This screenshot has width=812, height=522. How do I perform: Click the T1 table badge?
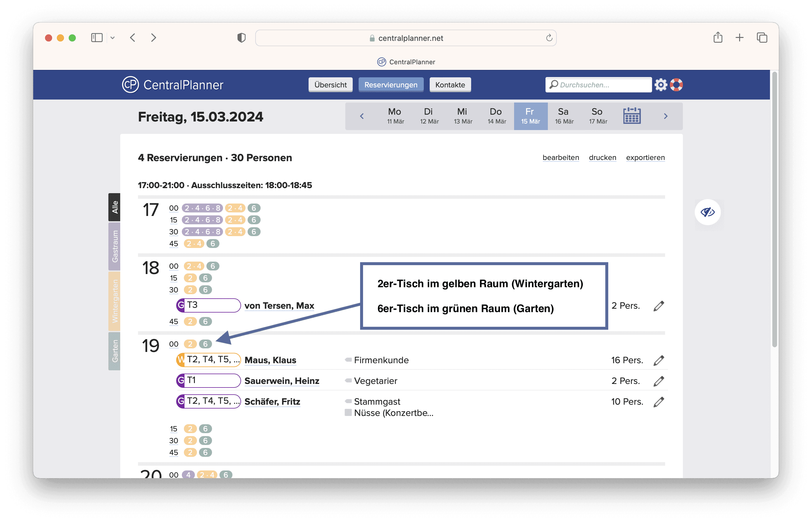point(208,380)
